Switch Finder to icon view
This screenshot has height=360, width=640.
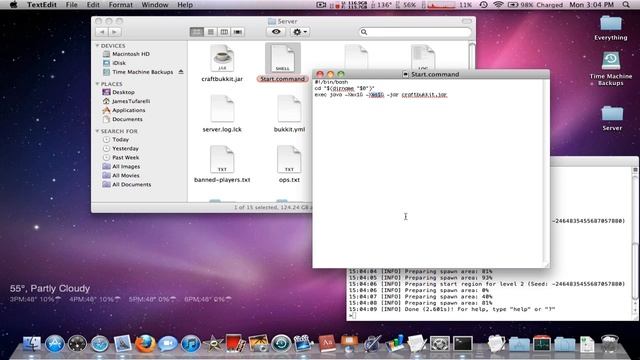point(197,32)
